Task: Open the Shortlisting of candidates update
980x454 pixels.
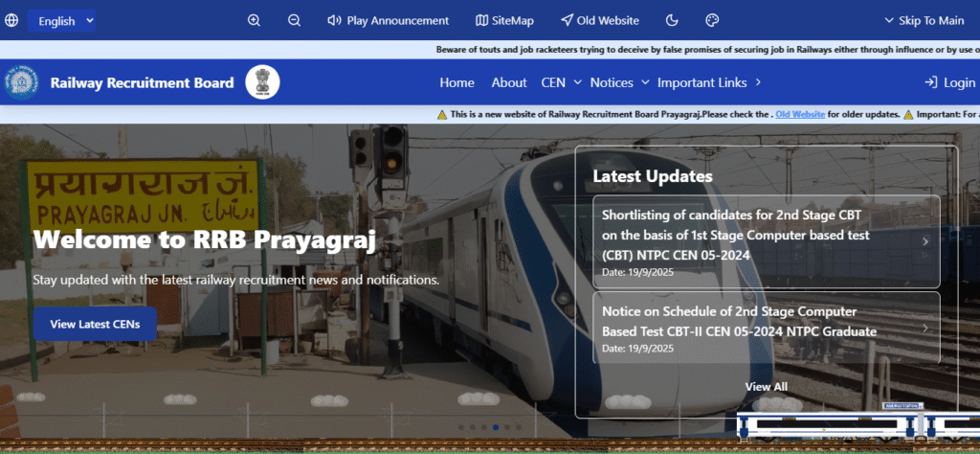Action: 767,241
